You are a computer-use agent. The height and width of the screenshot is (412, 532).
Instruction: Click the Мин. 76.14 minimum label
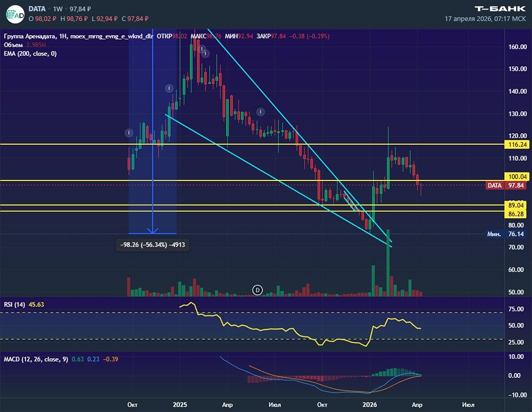pos(506,234)
